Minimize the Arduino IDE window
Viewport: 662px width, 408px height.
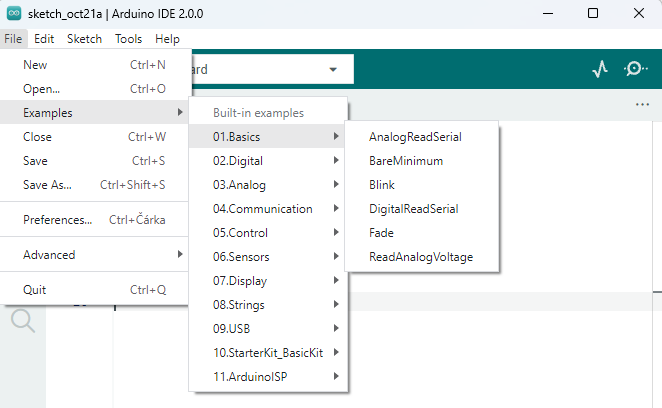(x=548, y=14)
